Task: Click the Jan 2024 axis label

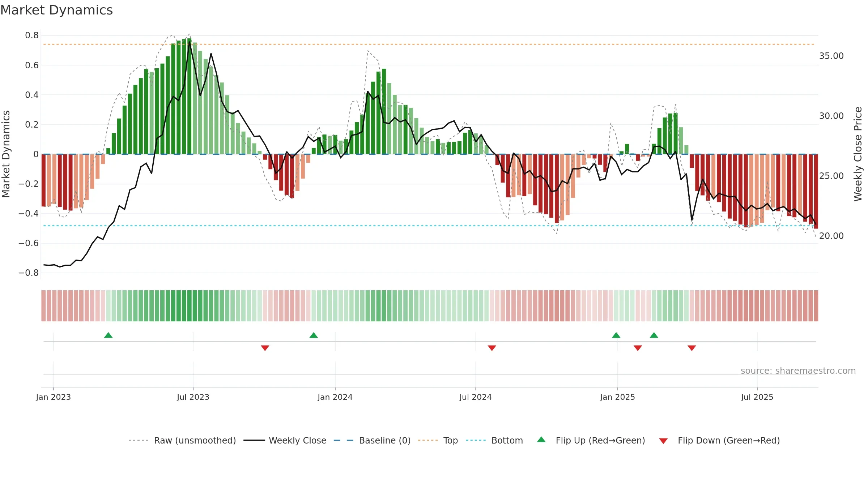Action: pos(335,397)
